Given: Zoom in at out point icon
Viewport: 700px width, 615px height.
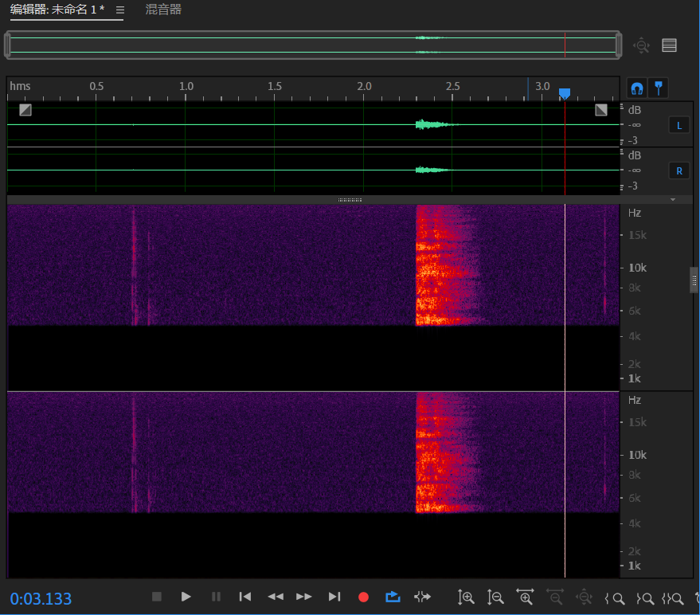Looking at the screenshot, I should click(645, 598).
